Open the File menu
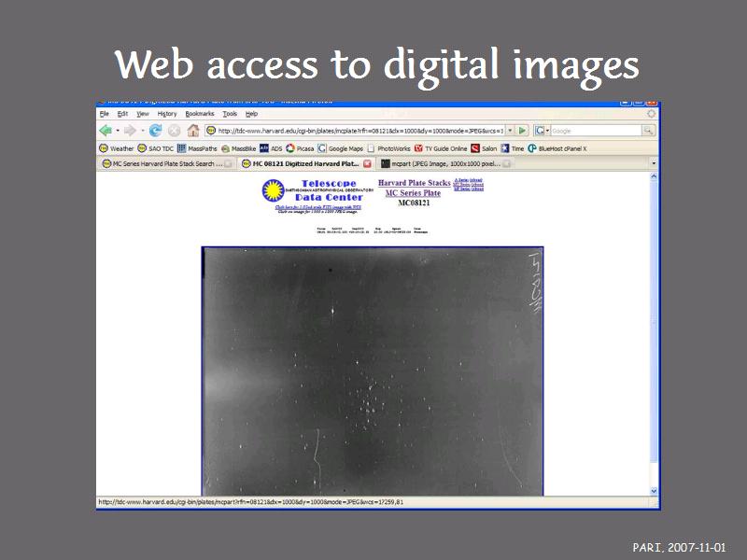This screenshot has height=560, width=747. tap(105, 114)
